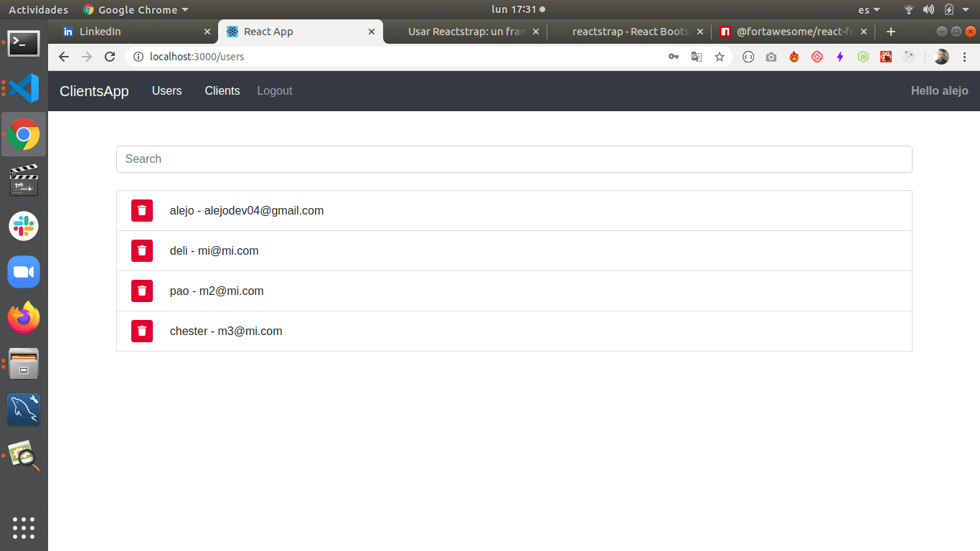Click the Logout link
Image resolution: width=980 pixels, height=551 pixels.
(275, 91)
